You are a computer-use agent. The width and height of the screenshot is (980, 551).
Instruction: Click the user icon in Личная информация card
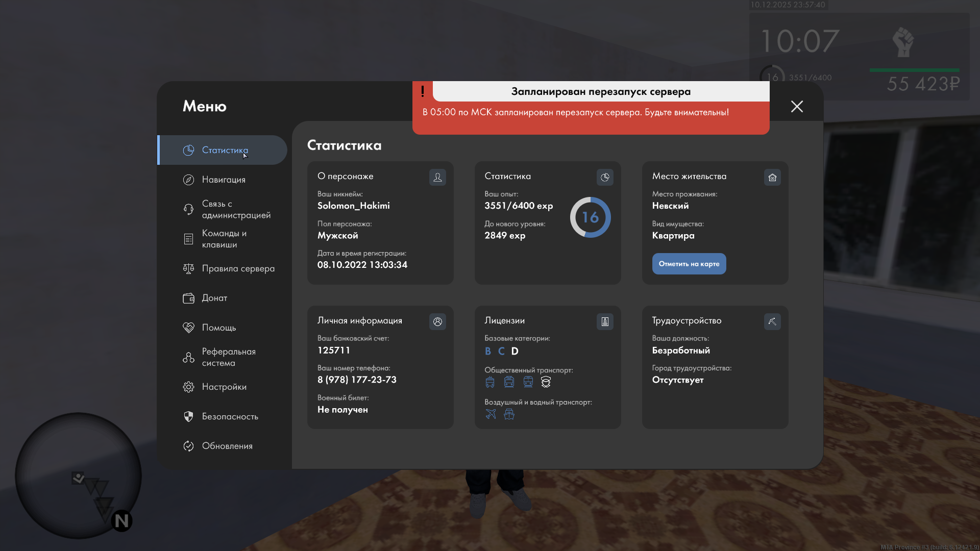pyautogui.click(x=437, y=321)
